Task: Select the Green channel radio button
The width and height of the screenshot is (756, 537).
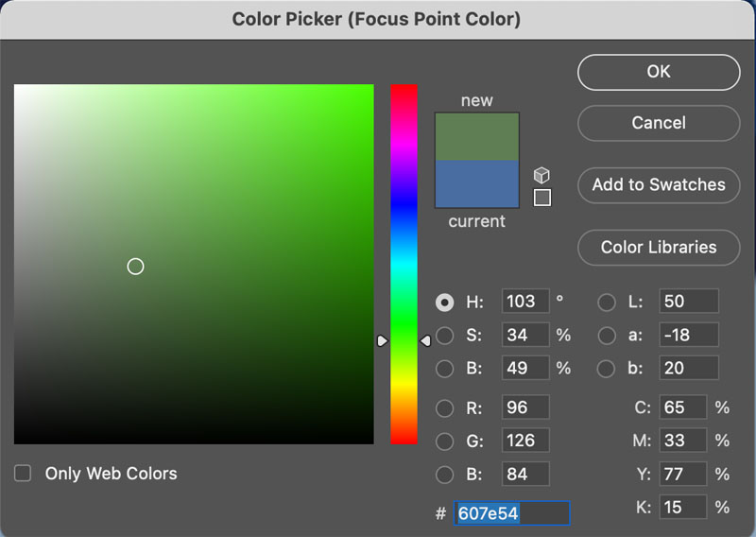Action: click(444, 442)
